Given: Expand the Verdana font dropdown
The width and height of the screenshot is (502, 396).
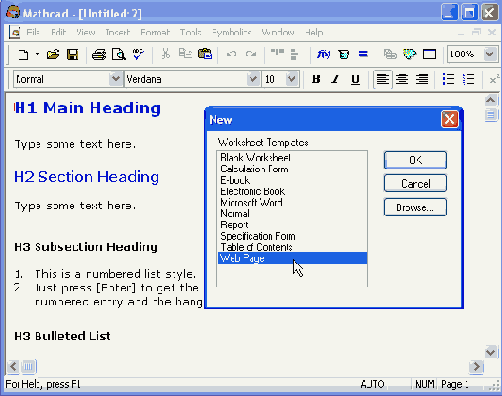Looking at the screenshot, I should (x=253, y=79).
